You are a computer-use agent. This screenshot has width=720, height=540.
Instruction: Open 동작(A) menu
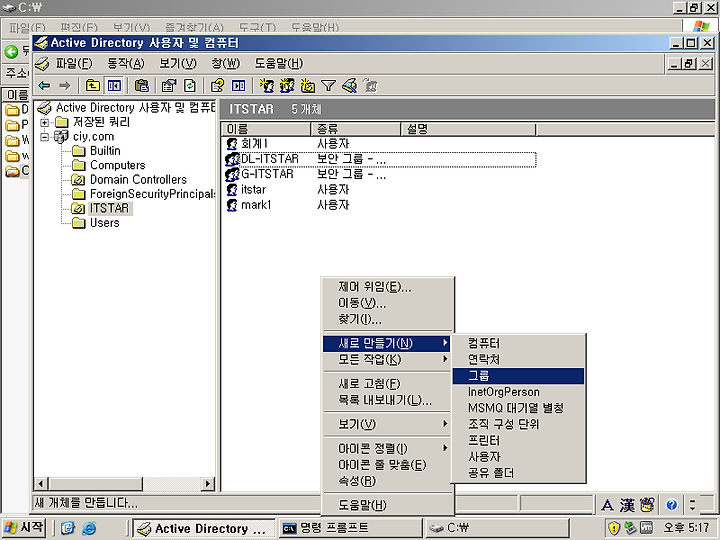tap(125, 63)
